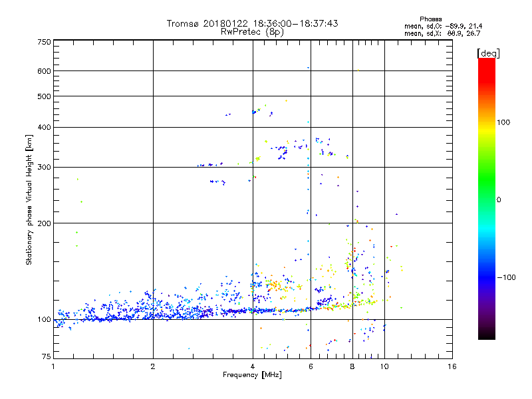
Task: Click y-axis tick label '400'
Action: (x=44, y=128)
